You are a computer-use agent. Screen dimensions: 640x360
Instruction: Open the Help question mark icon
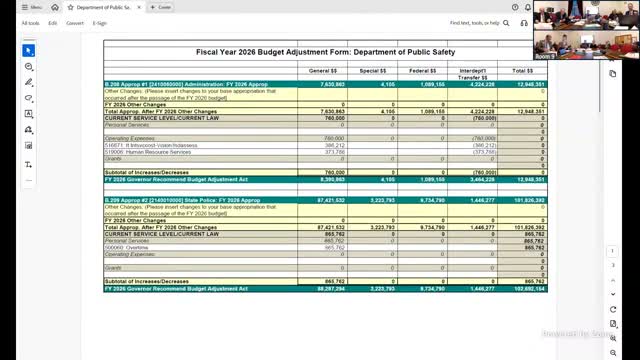[515, 7]
